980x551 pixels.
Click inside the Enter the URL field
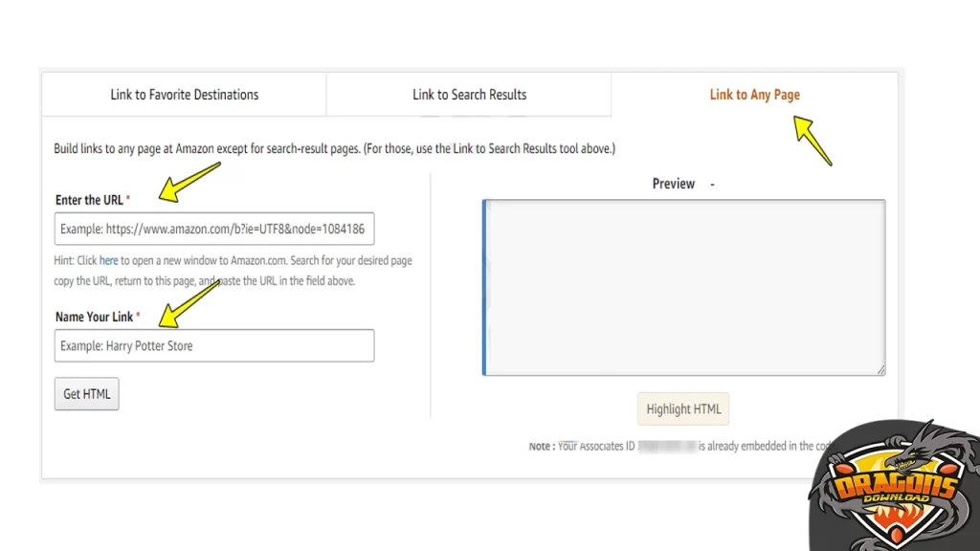tap(213, 229)
